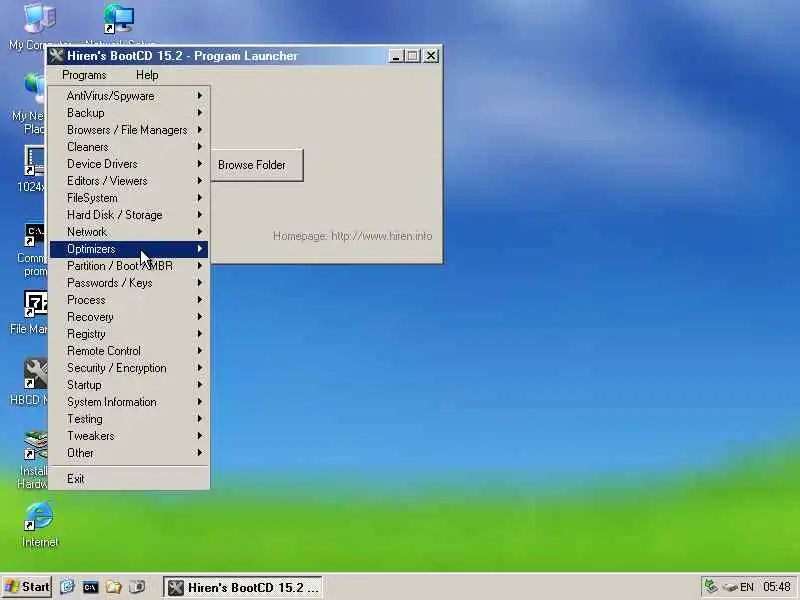Open 1024x desktop shortcut
The width and height of the screenshot is (800, 600).
point(32,168)
